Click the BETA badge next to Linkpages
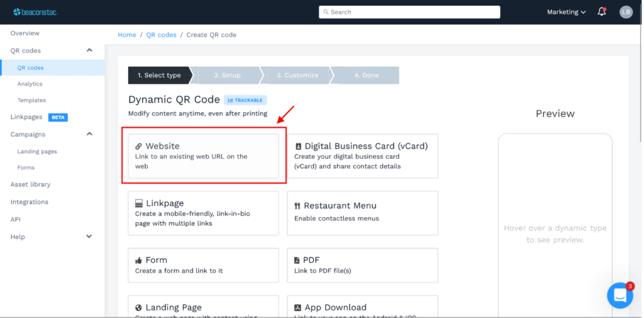 tap(58, 117)
